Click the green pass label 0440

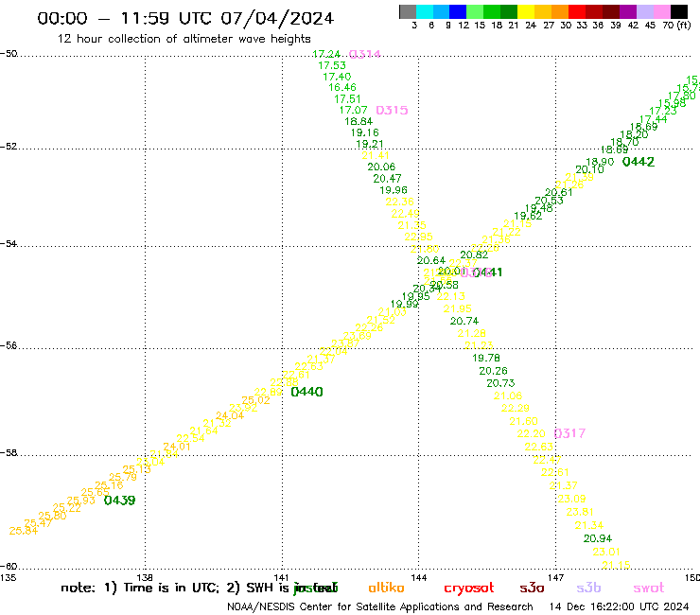click(306, 392)
